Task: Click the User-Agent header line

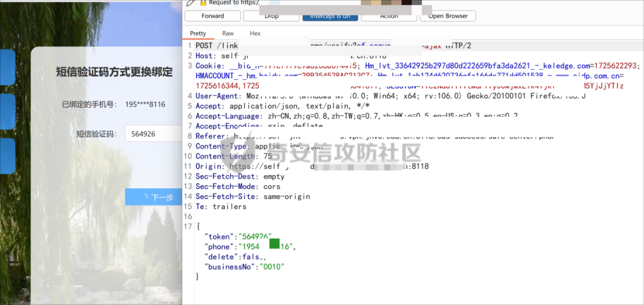Action: [391, 96]
